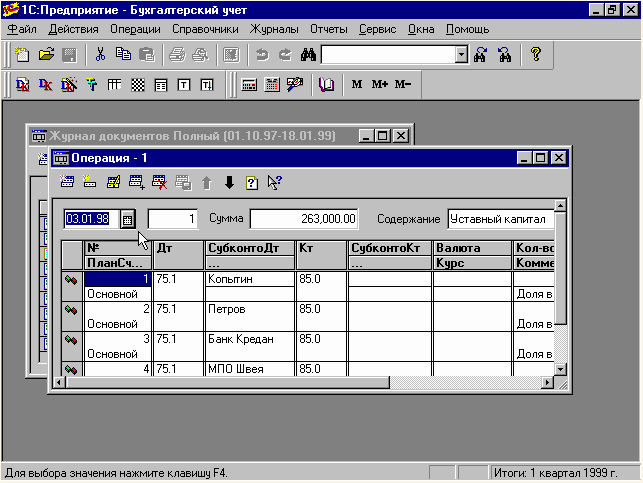Click the Find previous binoculars icon
The width and height of the screenshot is (643, 483).
click(x=504, y=55)
